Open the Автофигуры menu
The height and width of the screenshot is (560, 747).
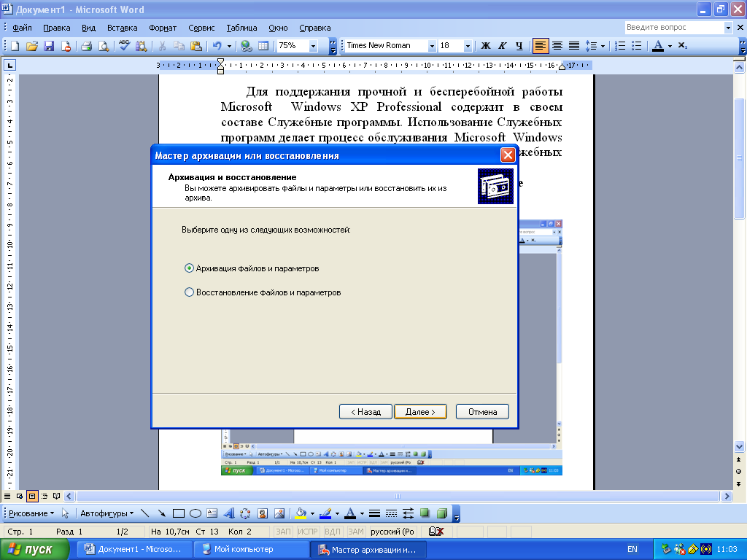107,513
